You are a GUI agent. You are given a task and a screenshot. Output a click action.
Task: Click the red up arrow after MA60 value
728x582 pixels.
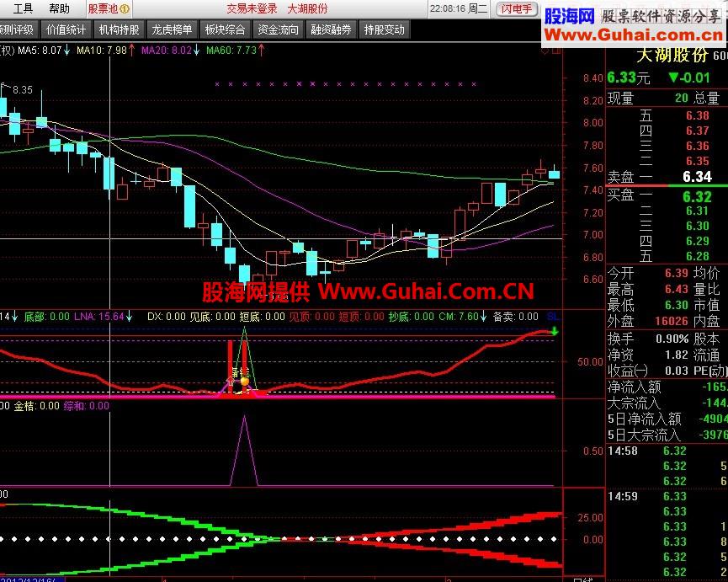coord(262,51)
